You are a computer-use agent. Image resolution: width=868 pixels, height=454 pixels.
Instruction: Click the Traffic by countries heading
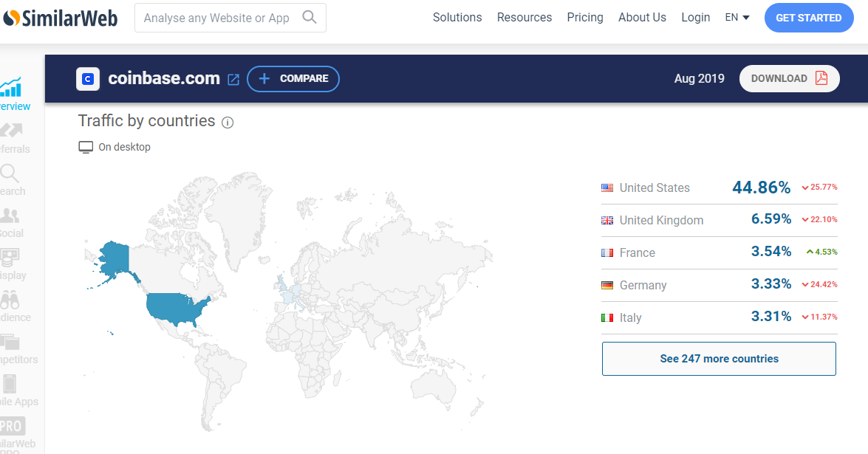[x=147, y=120]
